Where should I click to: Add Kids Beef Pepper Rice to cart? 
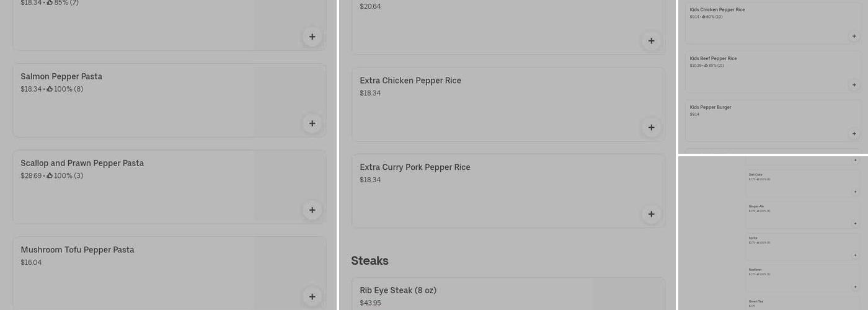[x=854, y=85]
